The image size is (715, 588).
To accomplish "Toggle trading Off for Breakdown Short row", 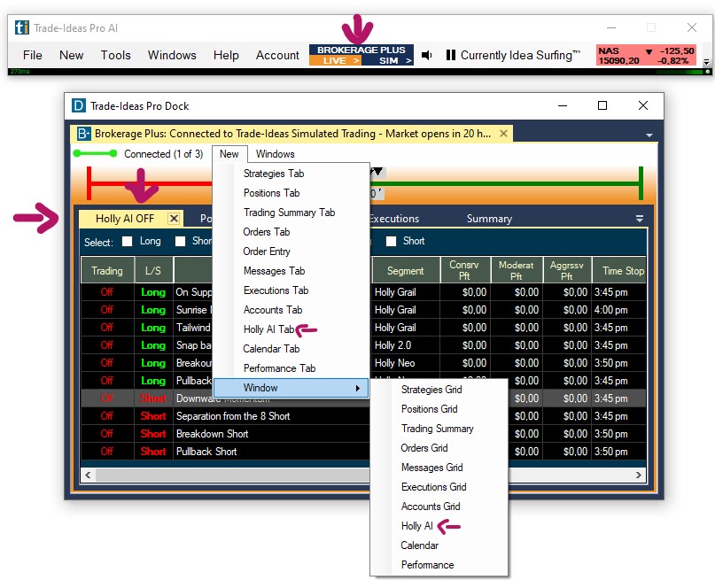I will click(x=107, y=434).
